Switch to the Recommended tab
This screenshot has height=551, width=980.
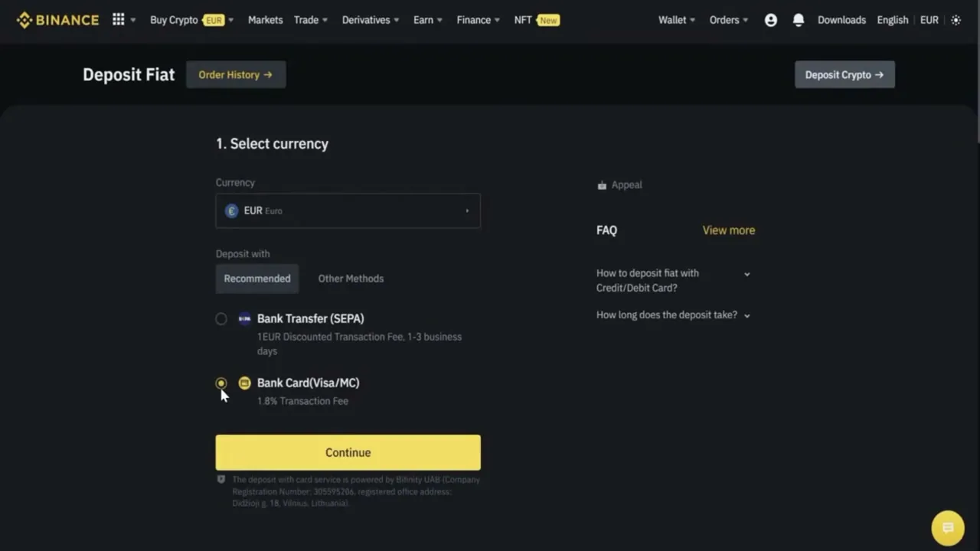point(257,279)
